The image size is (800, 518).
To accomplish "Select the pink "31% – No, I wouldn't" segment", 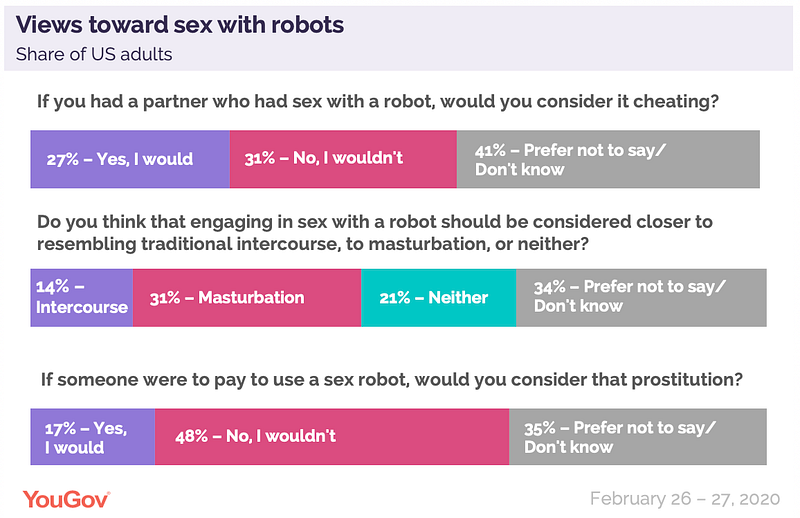I will (x=343, y=159).
